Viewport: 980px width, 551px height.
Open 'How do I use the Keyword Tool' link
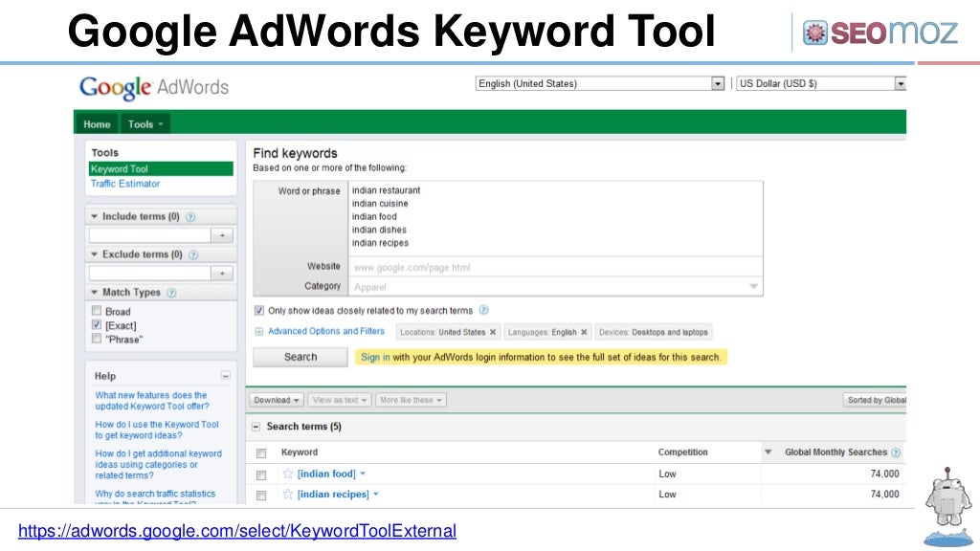[x=157, y=430]
